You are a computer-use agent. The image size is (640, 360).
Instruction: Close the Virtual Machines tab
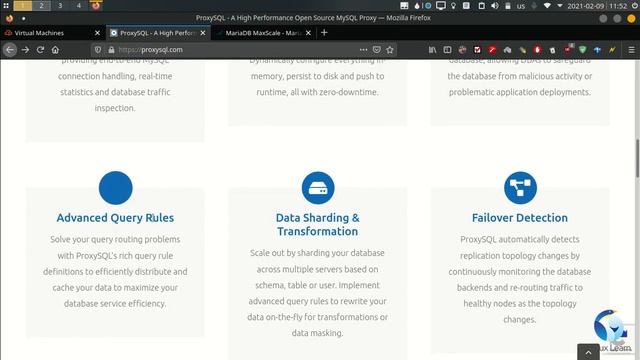point(97,33)
